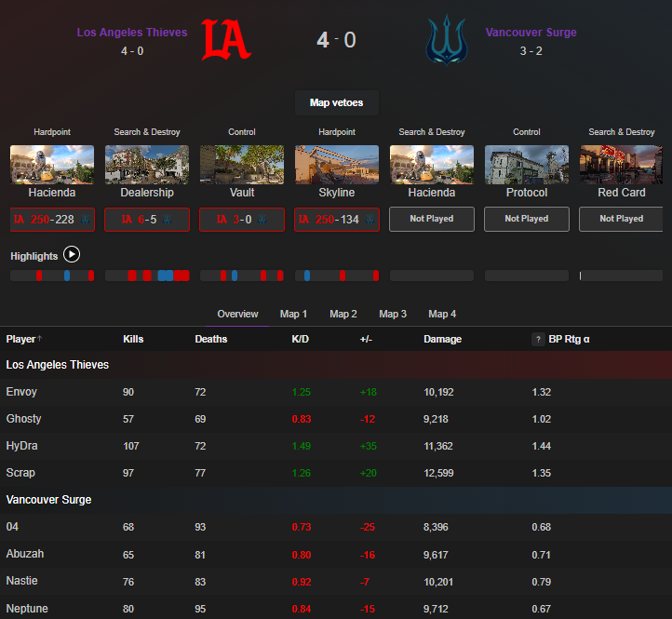The image size is (672, 619).
Task: Select the Protocol map thumbnail
Action: (x=527, y=165)
